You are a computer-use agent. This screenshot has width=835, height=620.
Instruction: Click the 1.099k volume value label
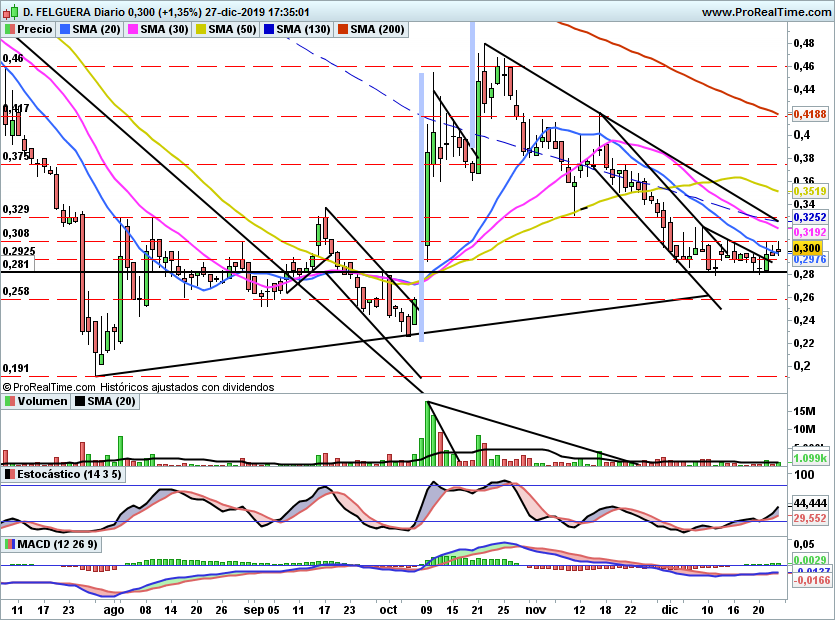click(x=807, y=457)
